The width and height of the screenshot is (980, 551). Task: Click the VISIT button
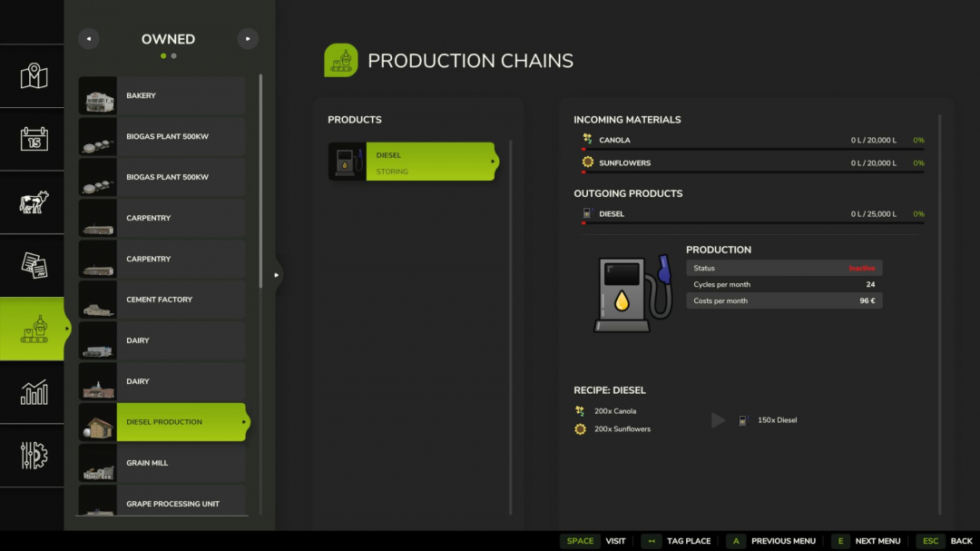[x=615, y=540]
